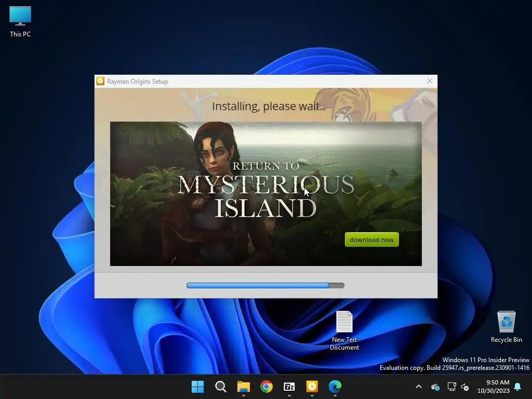Click the green download now button

(x=371, y=240)
